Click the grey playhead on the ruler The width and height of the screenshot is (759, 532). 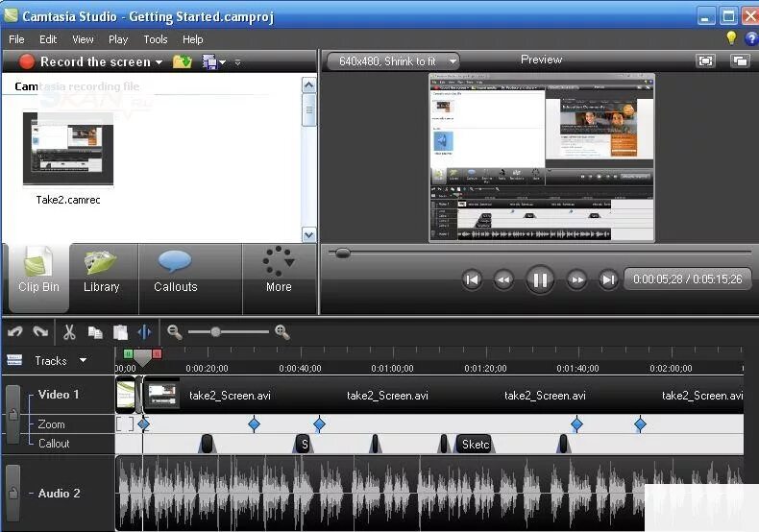click(143, 358)
